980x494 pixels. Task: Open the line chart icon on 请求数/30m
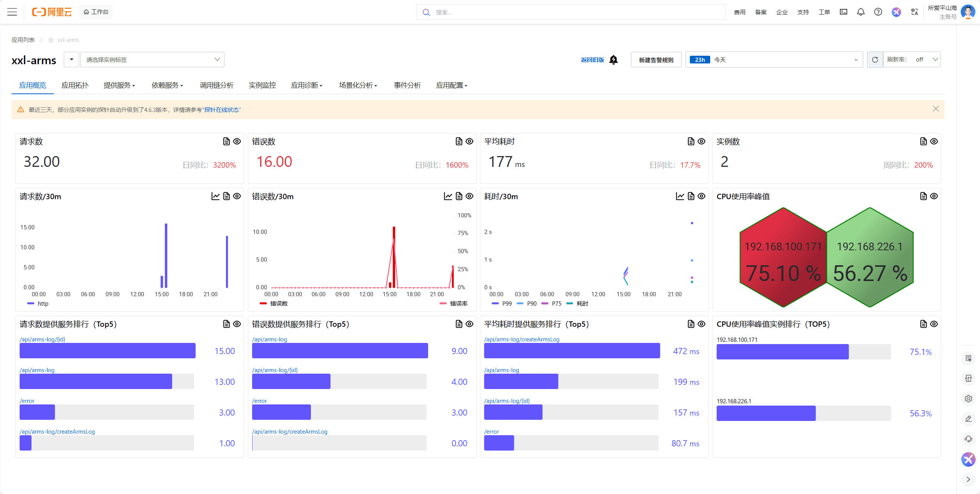(216, 196)
